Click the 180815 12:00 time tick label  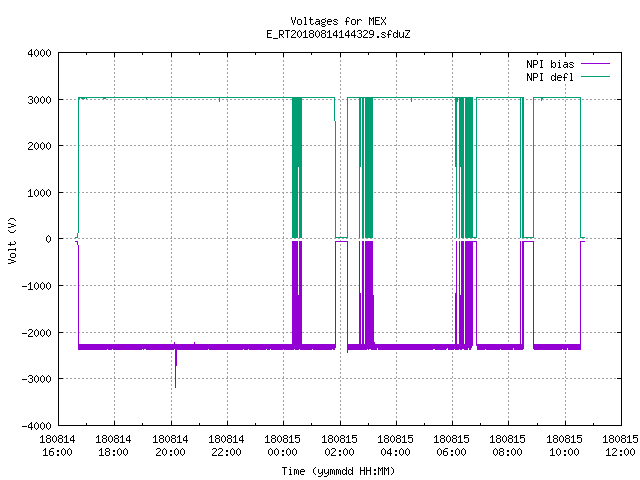620,446
